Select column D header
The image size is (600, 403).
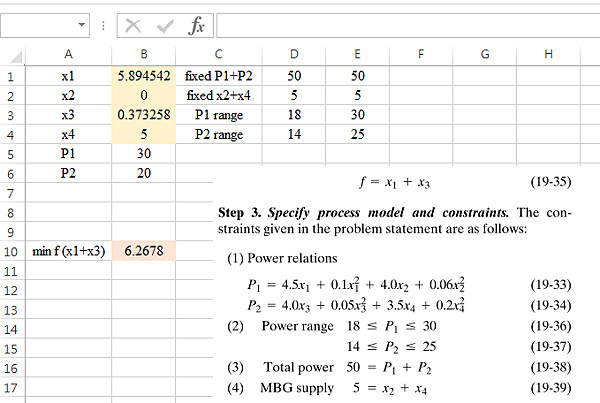294,54
